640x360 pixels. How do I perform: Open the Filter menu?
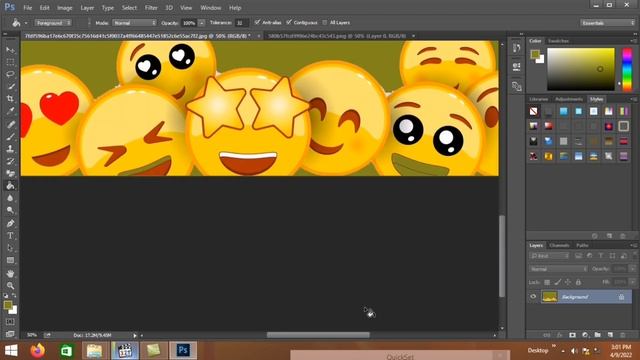point(151,8)
